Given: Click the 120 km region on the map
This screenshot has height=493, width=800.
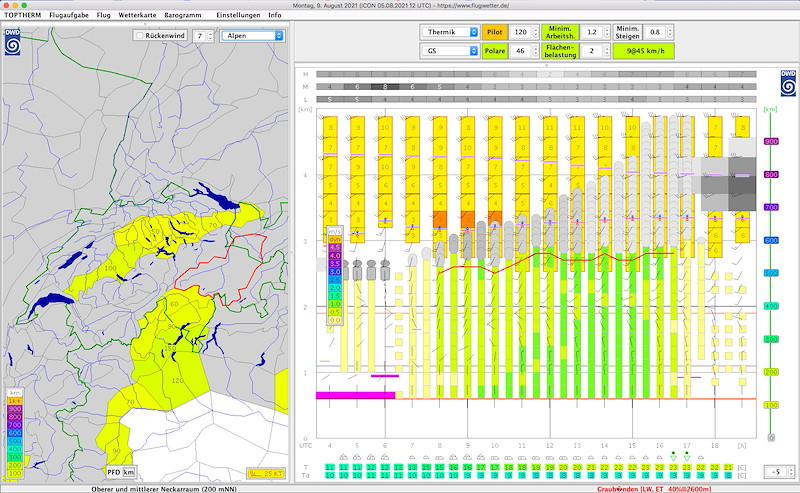Looking at the screenshot, I should (x=178, y=381).
